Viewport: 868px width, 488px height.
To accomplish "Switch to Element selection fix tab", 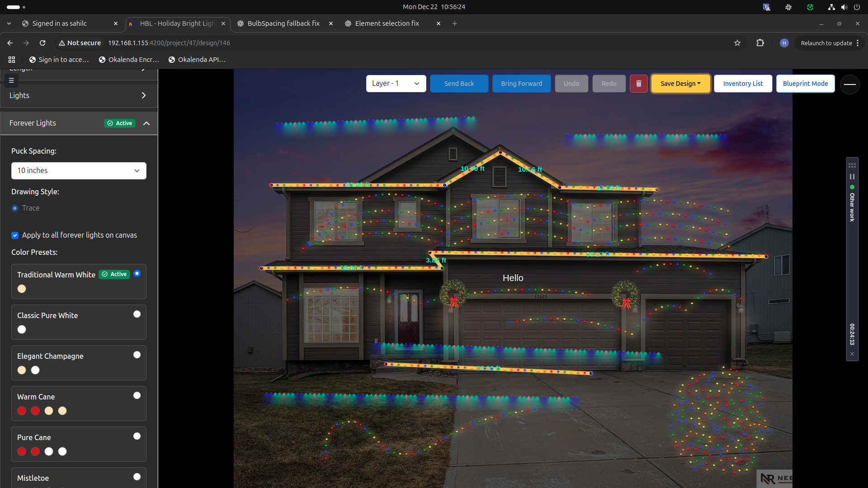I will click(387, 23).
